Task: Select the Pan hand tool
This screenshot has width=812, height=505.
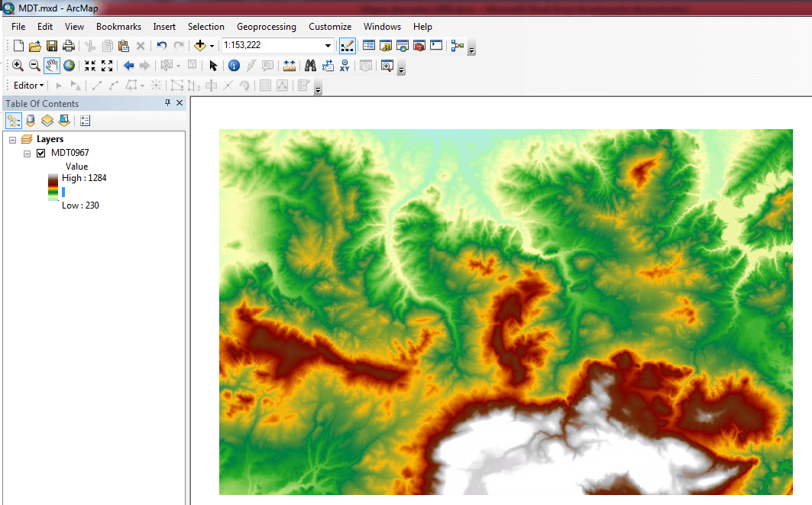Action: [52, 66]
